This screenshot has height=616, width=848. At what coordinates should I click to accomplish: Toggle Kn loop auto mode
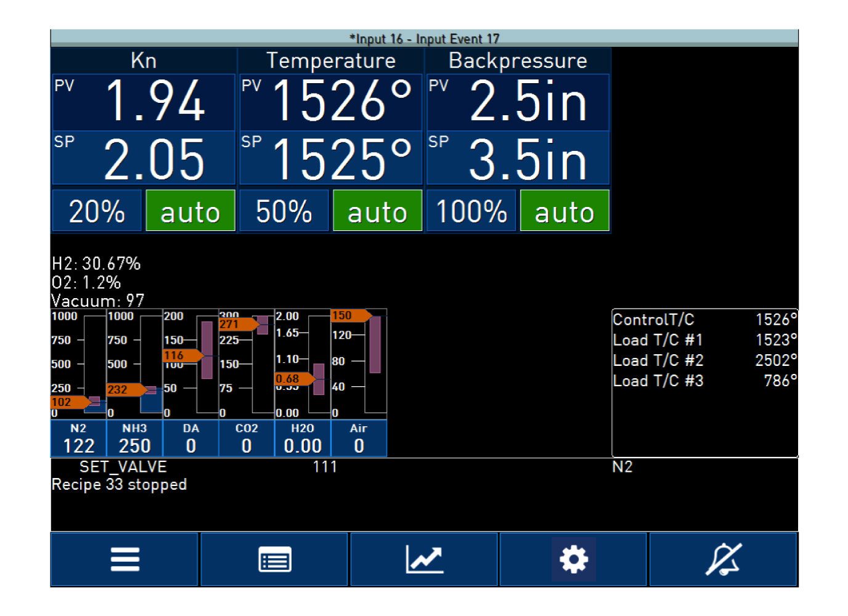coord(190,211)
